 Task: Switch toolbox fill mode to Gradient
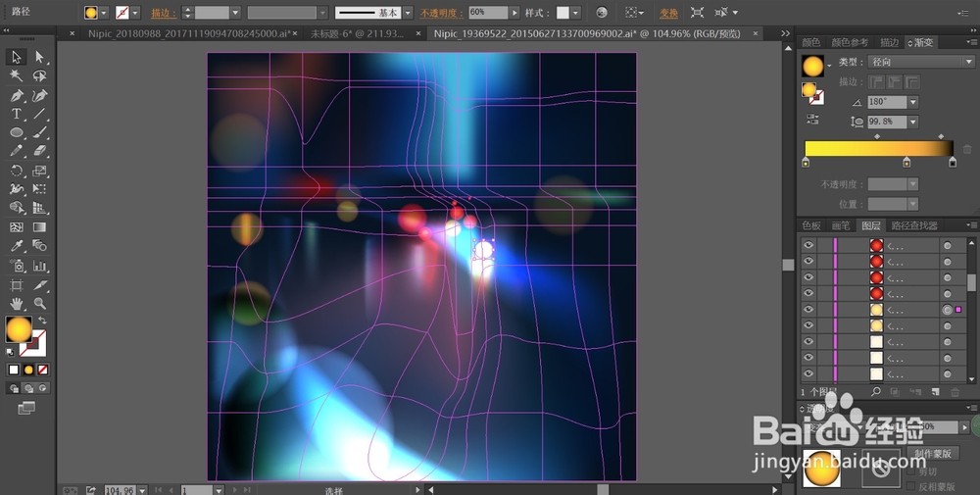(28, 370)
